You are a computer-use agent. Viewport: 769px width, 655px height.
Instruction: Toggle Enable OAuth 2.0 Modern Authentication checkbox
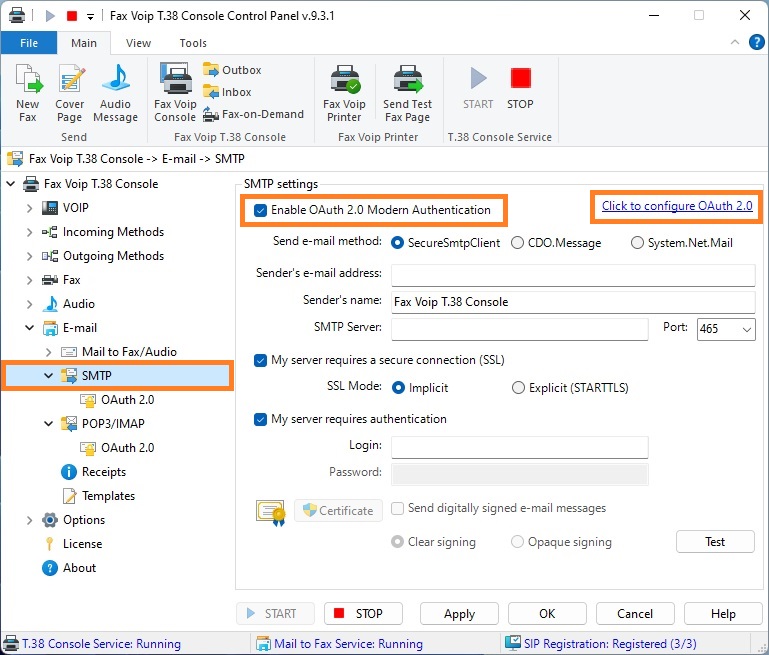260,210
